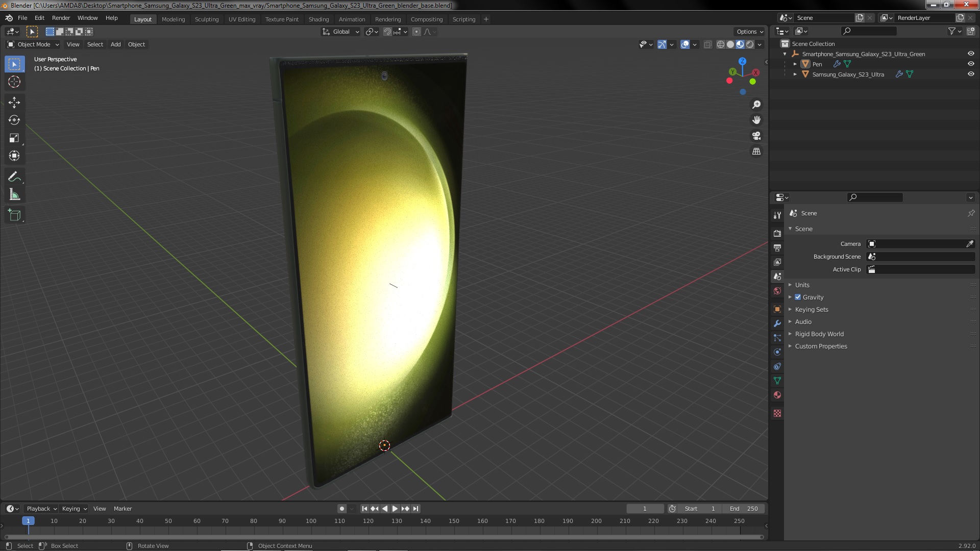Open the Keying dropdown
980x551 pixels.
pos(74,509)
